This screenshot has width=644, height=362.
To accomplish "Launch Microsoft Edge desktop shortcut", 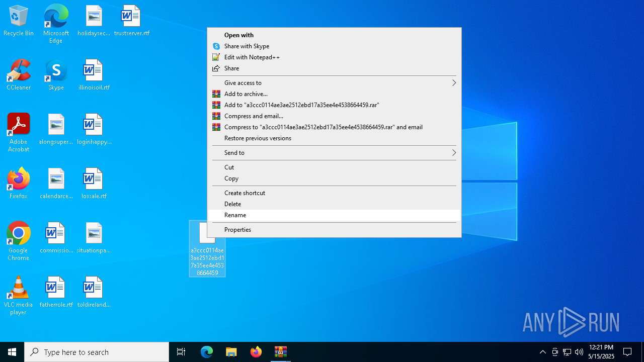I will 56,24.
